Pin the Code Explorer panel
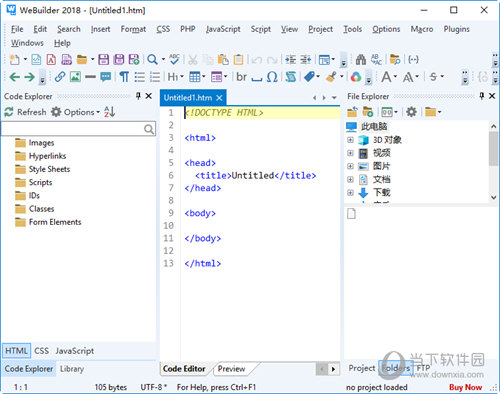The height and width of the screenshot is (394, 500). point(138,96)
